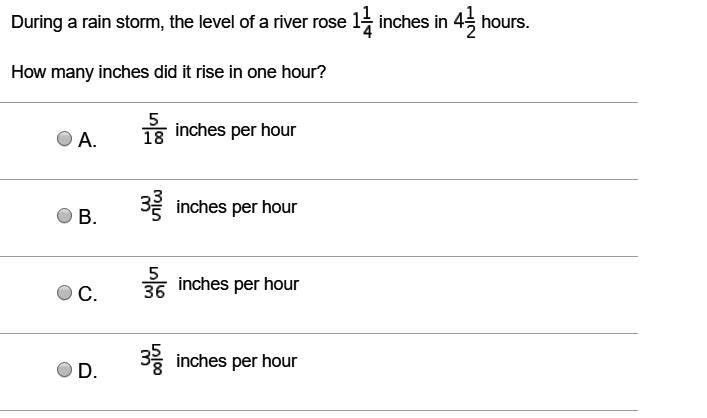The height and width of the screenshot is (418, 707).
Task: Click the "How many inches did it rise" question
Action: point(168,73)
